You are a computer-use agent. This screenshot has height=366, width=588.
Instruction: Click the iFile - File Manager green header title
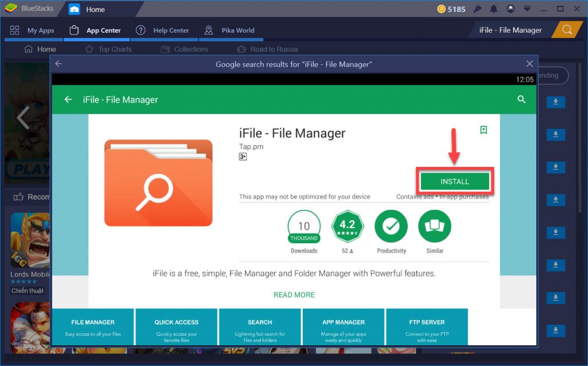pyautogui.click(x=121, y=100)
